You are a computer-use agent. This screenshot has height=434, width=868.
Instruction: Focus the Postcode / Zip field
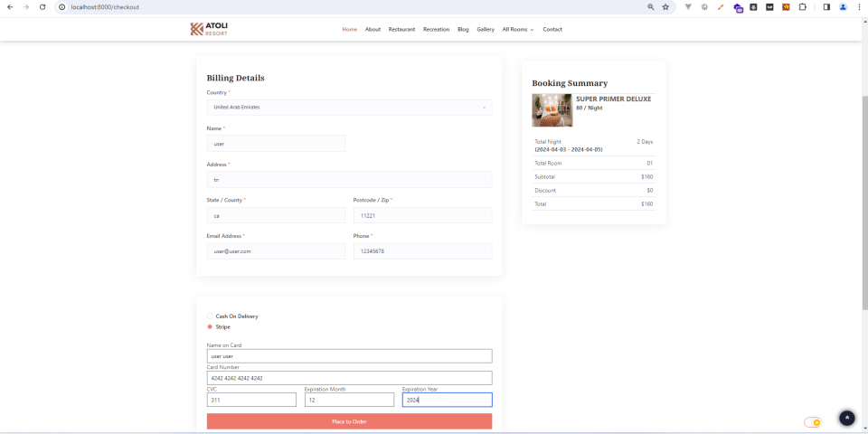point(422,215)
